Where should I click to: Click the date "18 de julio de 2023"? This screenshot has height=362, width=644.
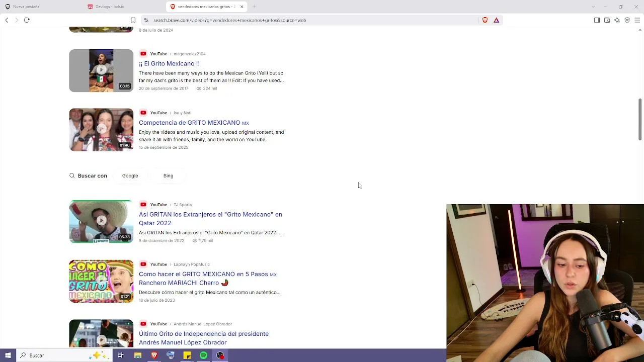coord(157,300)
